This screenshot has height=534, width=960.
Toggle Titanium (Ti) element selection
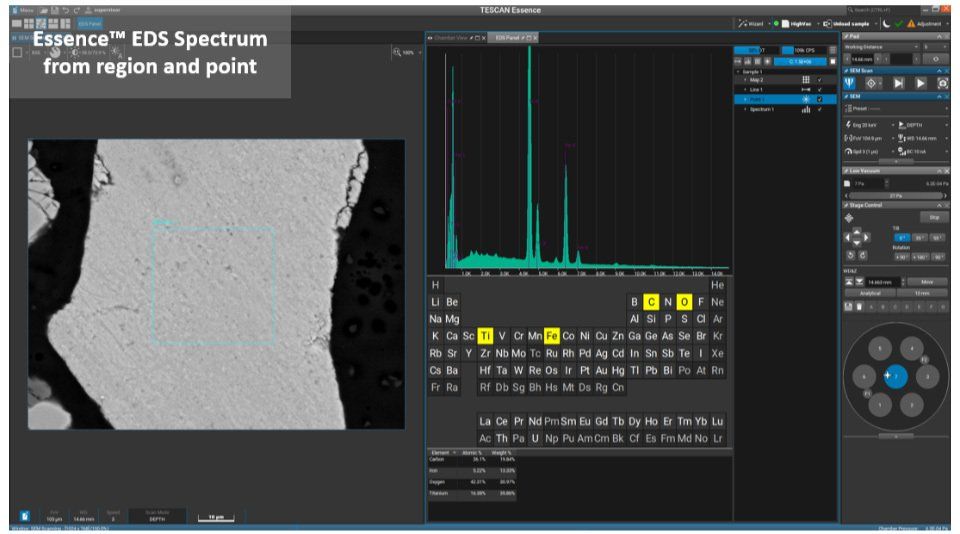485,336
